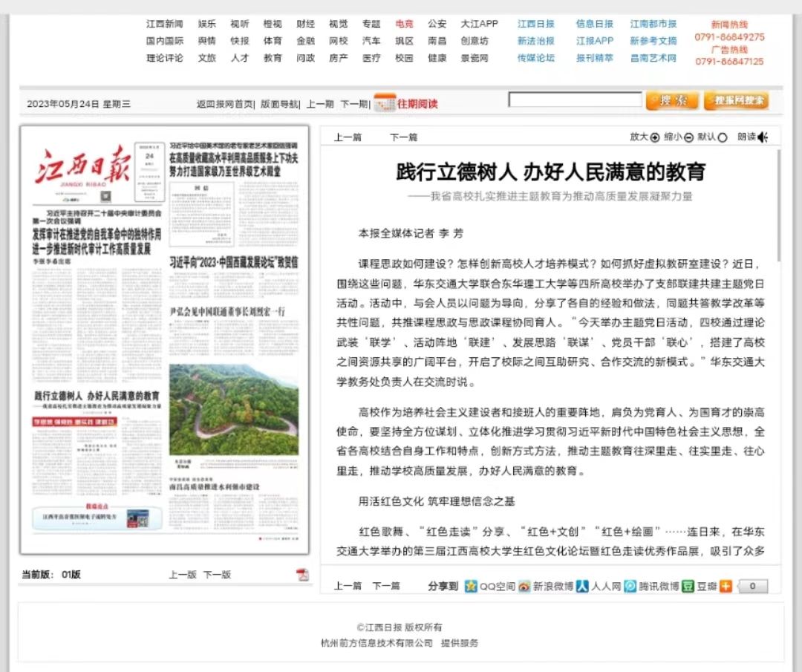
Task: Click 下一篇 beside the share bar
Action: point(385,586)
